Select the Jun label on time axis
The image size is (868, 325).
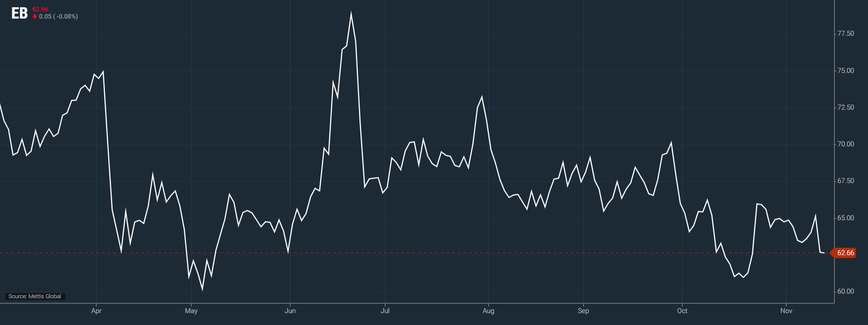pyautogui.click(x=290, y=311)
